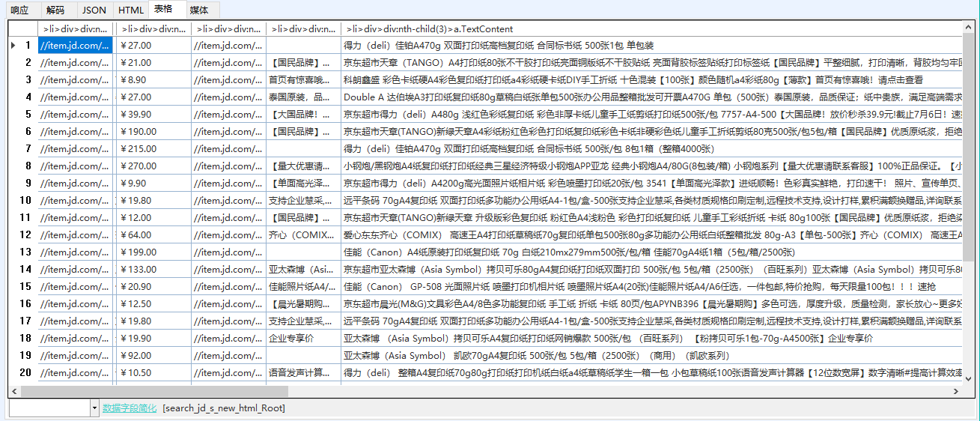Image resolution: width=980 pixels, height=421 pixels.
Task: Click the 【晨光暑期购 cell in row 16
Action: click(x=302, y=304)
